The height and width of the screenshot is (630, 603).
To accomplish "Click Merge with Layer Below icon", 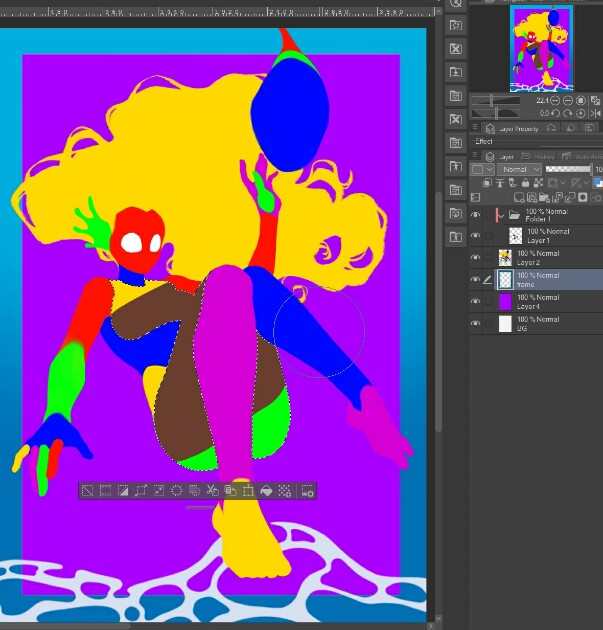I will click(570, 197).
